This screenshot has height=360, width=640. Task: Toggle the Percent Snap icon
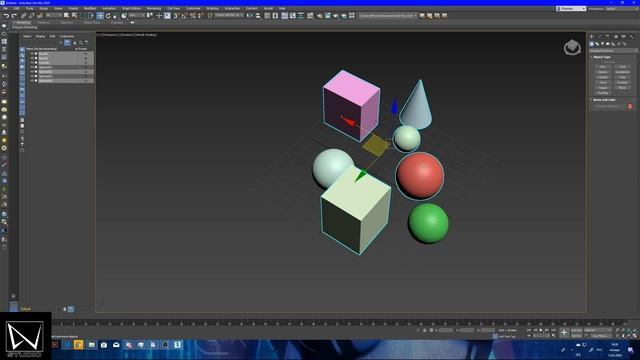pyautogui.click(x=192, y=16)
